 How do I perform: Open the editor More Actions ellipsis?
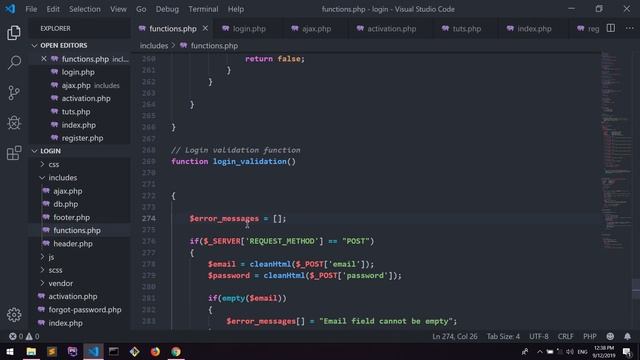630,28
